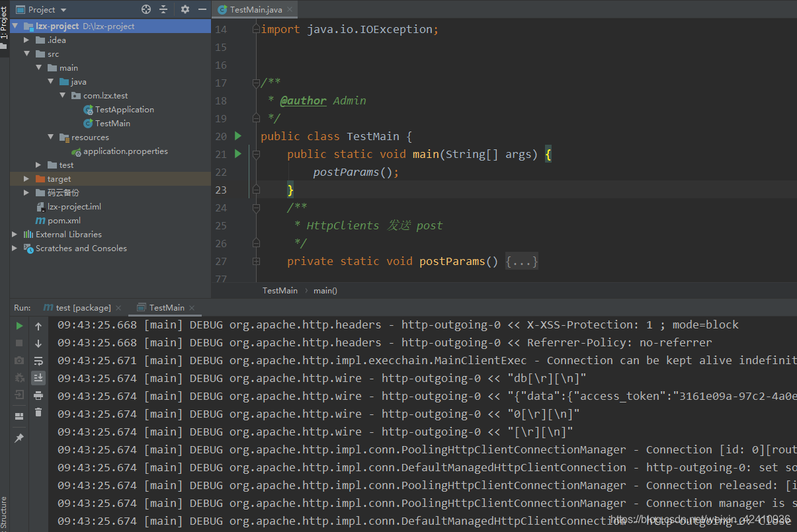Toggle soft-wrap in the console
This screenshot has height=532, width=797.
coord(38,360)
